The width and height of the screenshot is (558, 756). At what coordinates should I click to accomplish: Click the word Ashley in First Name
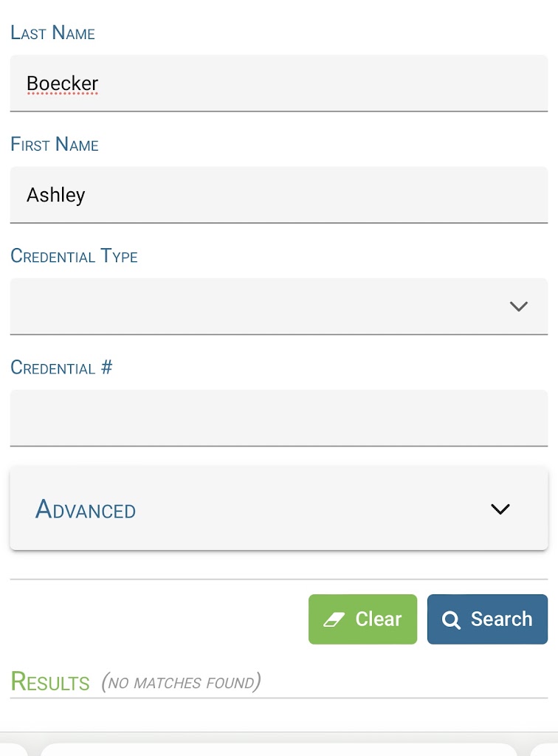[x=56, y=195]
